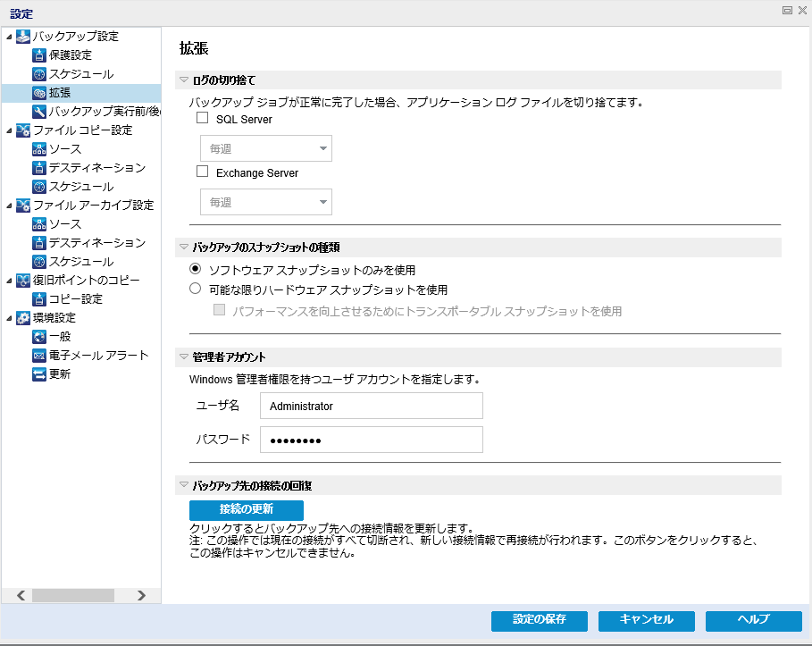Screen dimensions: 812x646
Task: Click the 接続の更新 button
Action: click(x=245, y=509)
